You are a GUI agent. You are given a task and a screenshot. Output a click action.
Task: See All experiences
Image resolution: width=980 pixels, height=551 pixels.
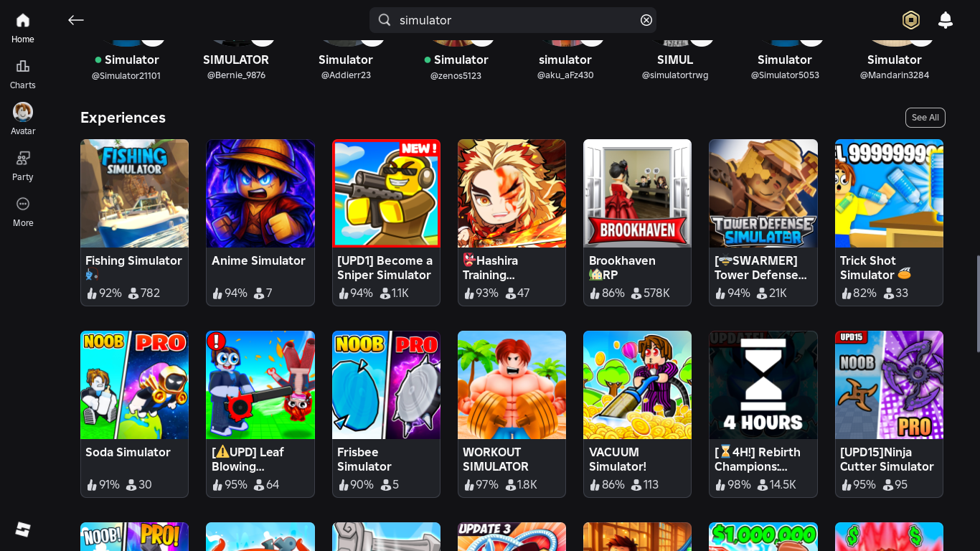925,118
